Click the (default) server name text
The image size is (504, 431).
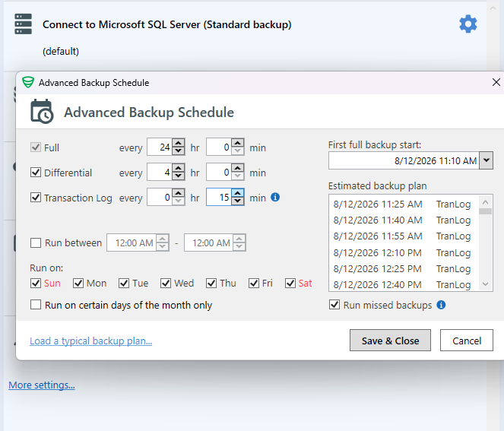tap(61, 51)
